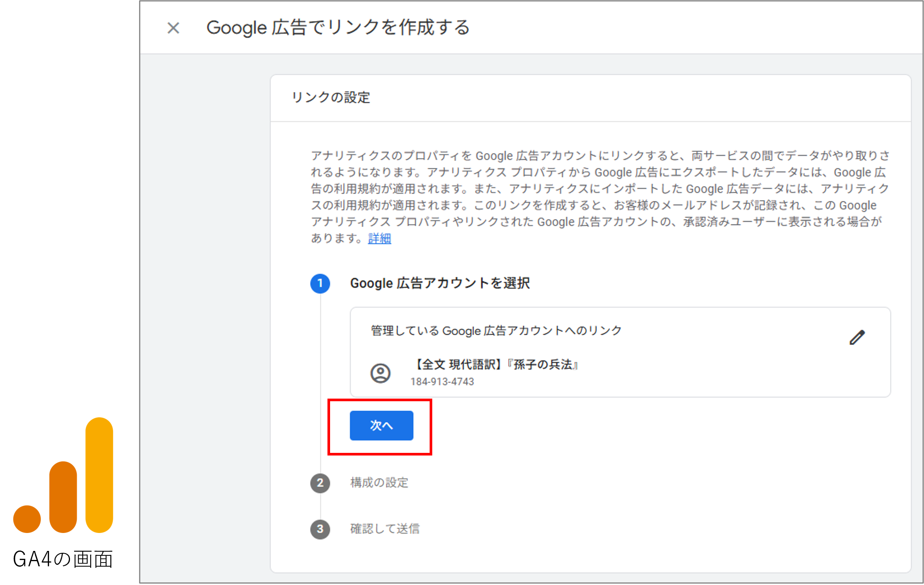Click the 次へ button
The width and height of the screenshot is (924, 585).
(x=381, y=425)
